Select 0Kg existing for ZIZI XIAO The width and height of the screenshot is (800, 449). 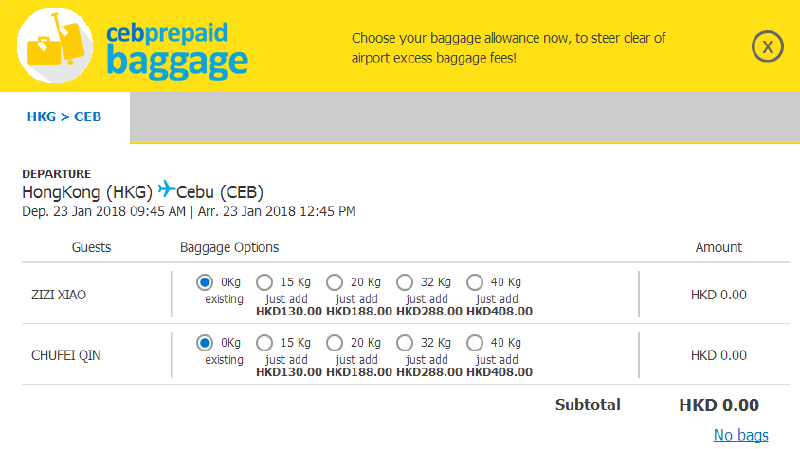[x=205, y=282]
